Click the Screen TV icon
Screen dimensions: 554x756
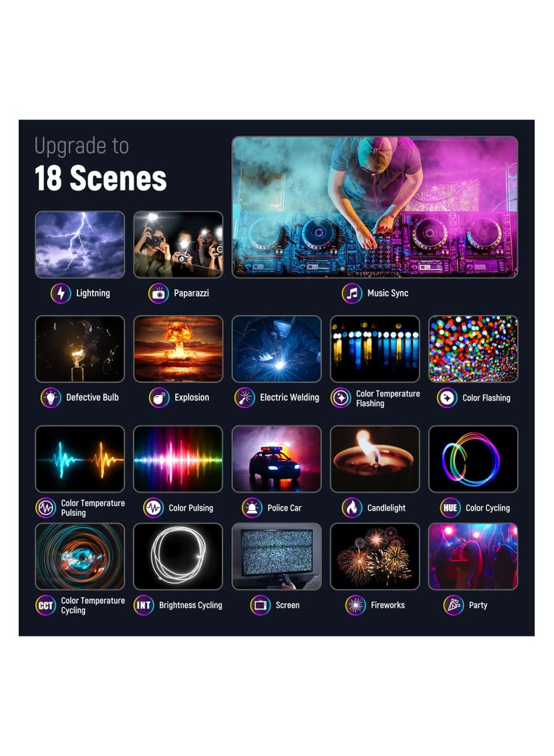click(x=260, y=605)
